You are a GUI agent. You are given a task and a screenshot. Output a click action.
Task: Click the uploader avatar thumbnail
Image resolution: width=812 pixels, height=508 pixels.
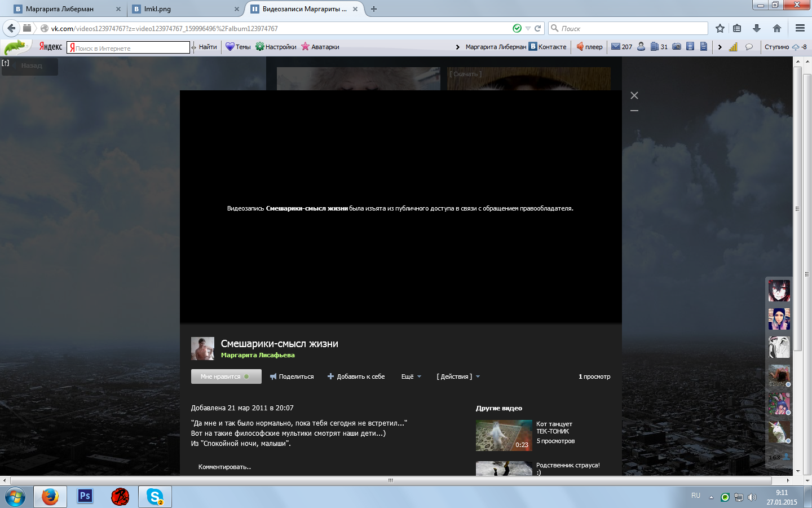tap(202, 349)
